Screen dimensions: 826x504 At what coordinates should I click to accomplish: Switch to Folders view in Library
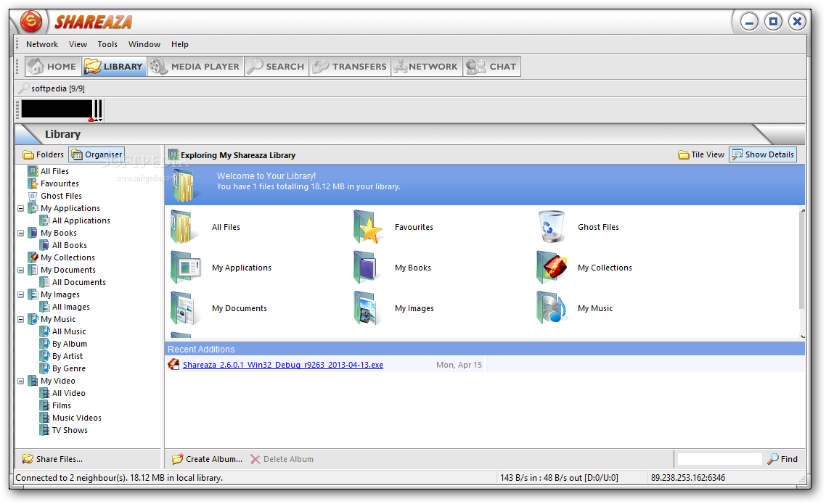(x=44, y=154)
